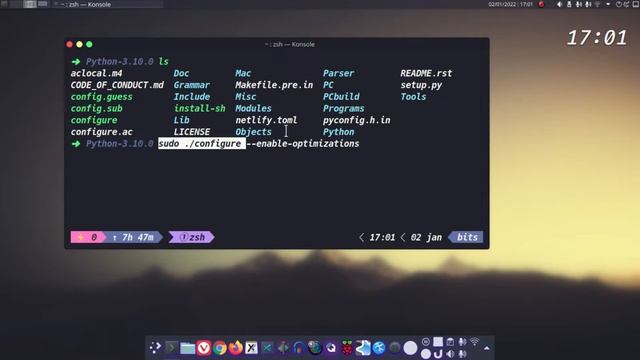
Task: Click the Wi-Fi icon in the dock tray
Action: [x=474, y=341]
